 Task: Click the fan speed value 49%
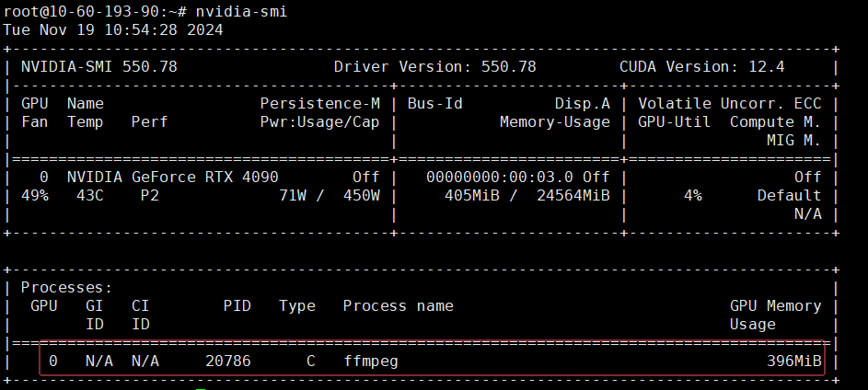pyautogui.click(x=35, y=195)
